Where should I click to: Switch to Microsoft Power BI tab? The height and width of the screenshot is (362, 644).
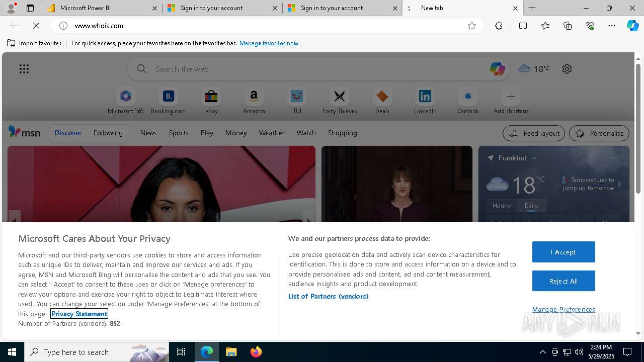pos(102,8)
